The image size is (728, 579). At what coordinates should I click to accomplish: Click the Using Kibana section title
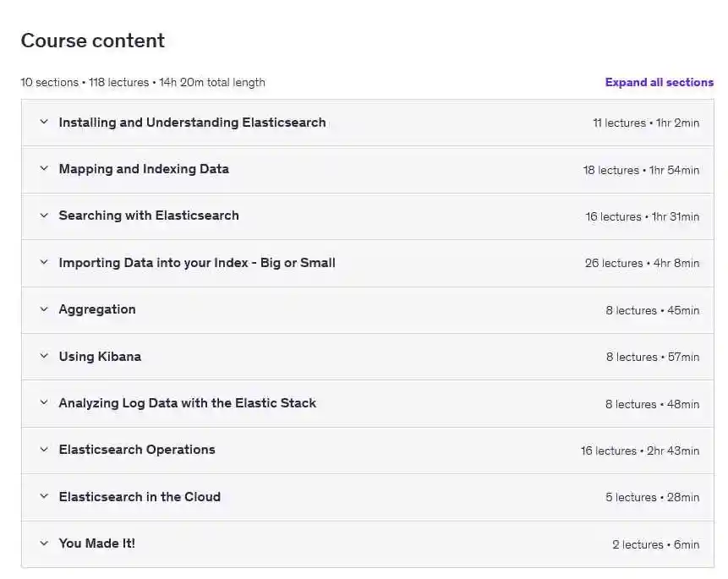click(x=100, y=357)
